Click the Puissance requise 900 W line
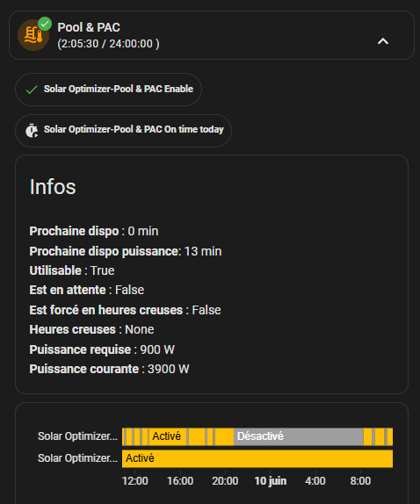Viewport: 420px width, 504px height. pyautogui.click(x=102, y=349)
